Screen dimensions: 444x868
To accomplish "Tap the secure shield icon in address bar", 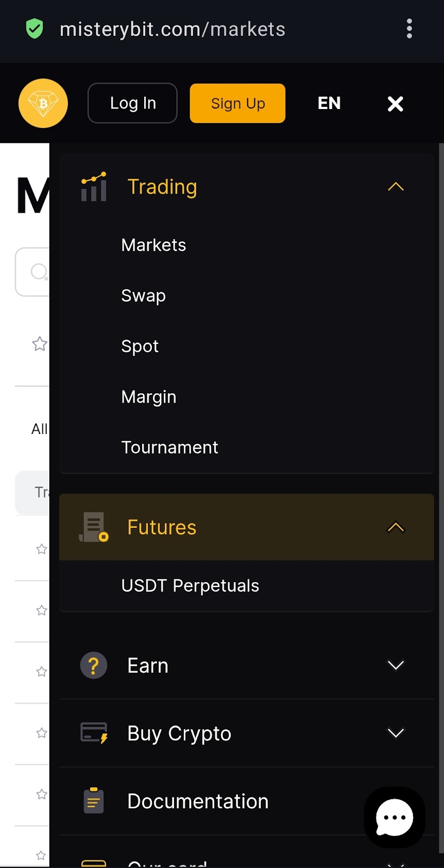I will pyautogui.click(x=35, y=29).
